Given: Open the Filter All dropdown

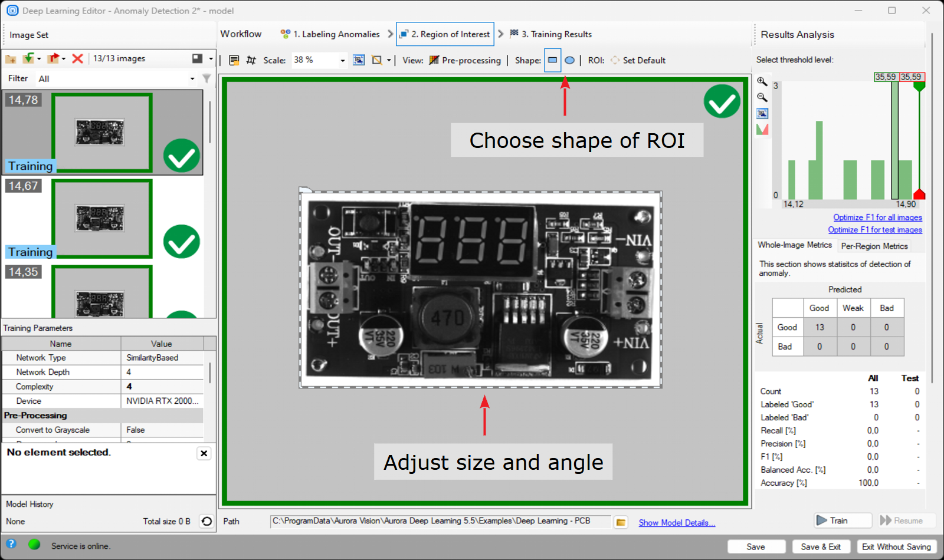Looking at the screenshot, I should click(192, 79).
